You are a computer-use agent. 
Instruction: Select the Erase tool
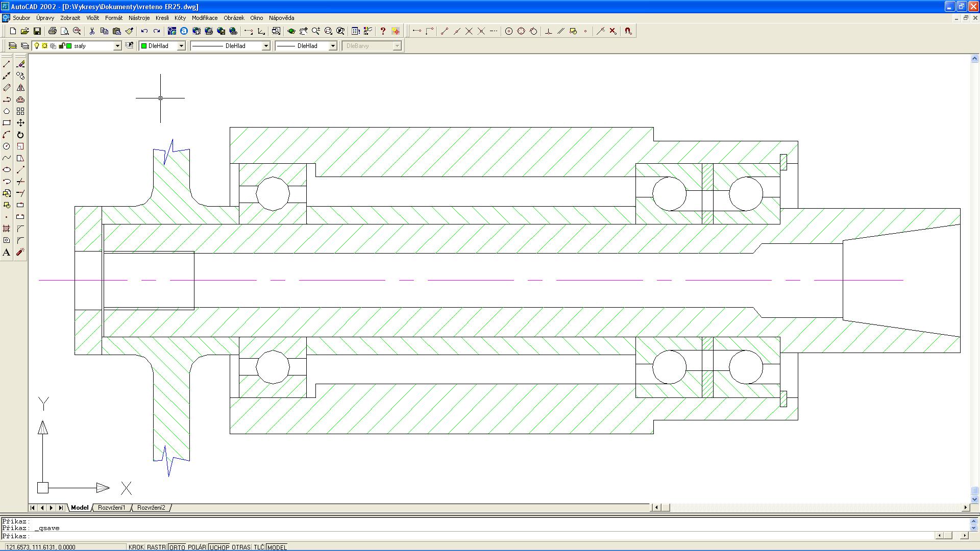(x=20, y=64)
